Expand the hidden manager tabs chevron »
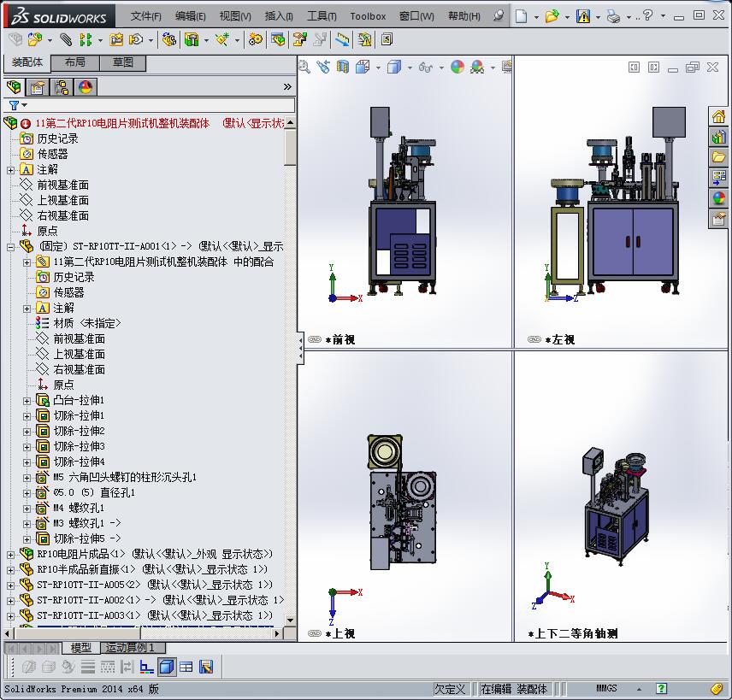 [x=287, y=87]
